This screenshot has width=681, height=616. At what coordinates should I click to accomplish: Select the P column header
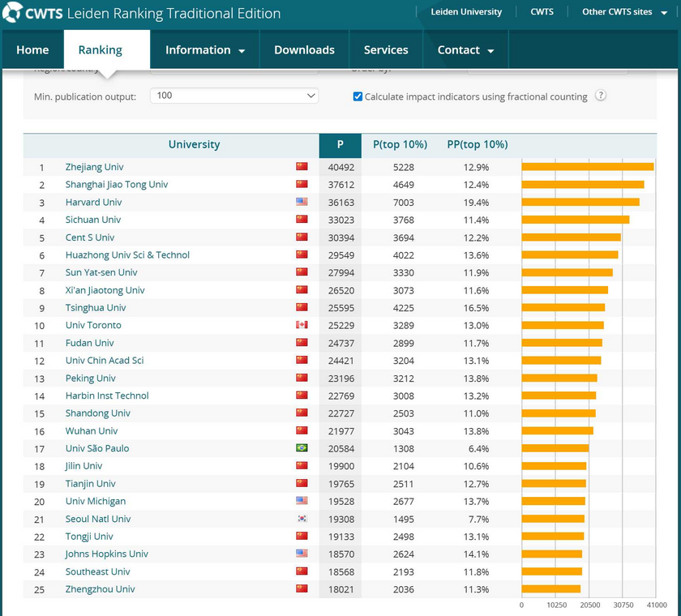click(x=340, y=145)
